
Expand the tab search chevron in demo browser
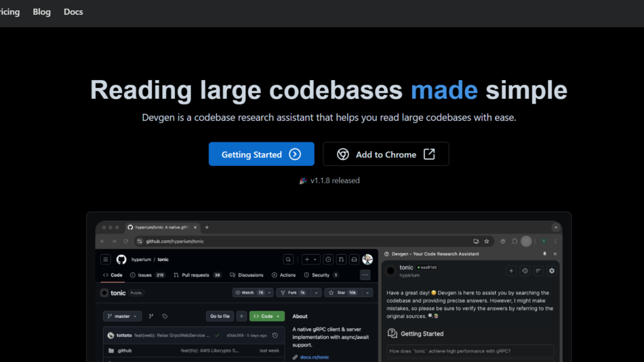pyautogui.click(x=556, y=227)
